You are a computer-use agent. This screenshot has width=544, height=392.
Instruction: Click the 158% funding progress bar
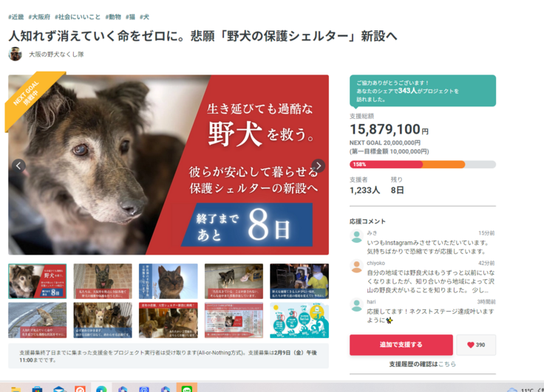(423, 165)
